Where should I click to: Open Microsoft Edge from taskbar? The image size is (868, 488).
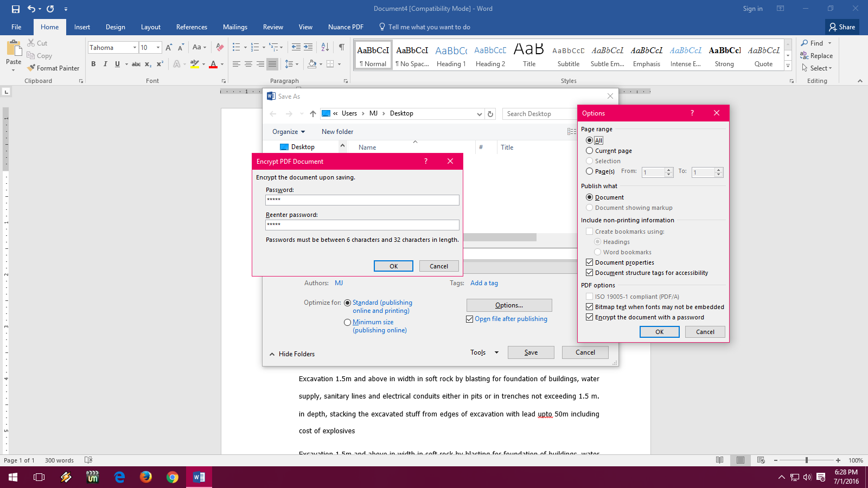click(x=119, y=477)
